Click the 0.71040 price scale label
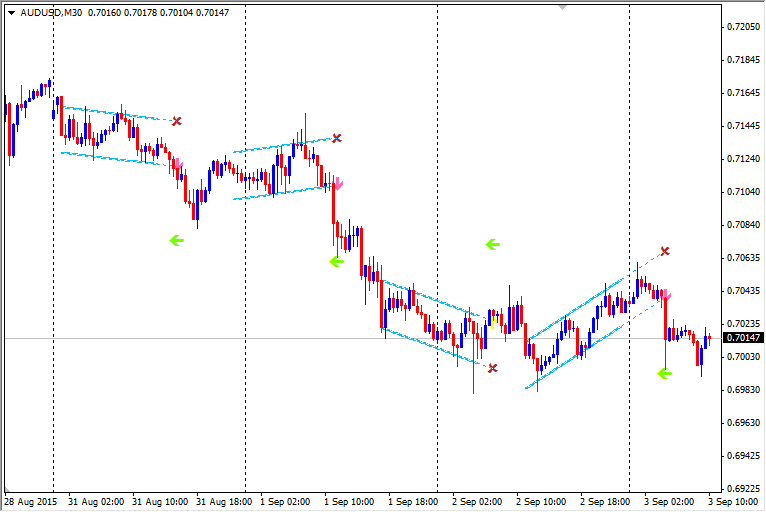 pyautogui.click(x=744, y=192)
